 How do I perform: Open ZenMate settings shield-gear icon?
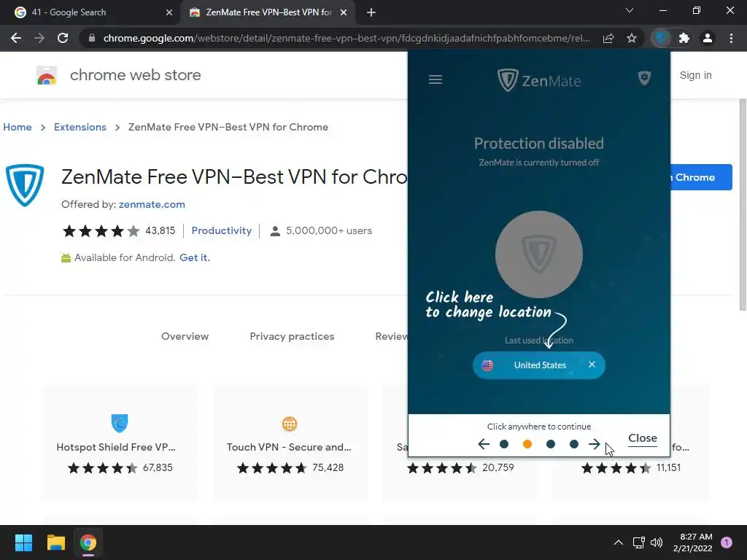tap(644, 78)
